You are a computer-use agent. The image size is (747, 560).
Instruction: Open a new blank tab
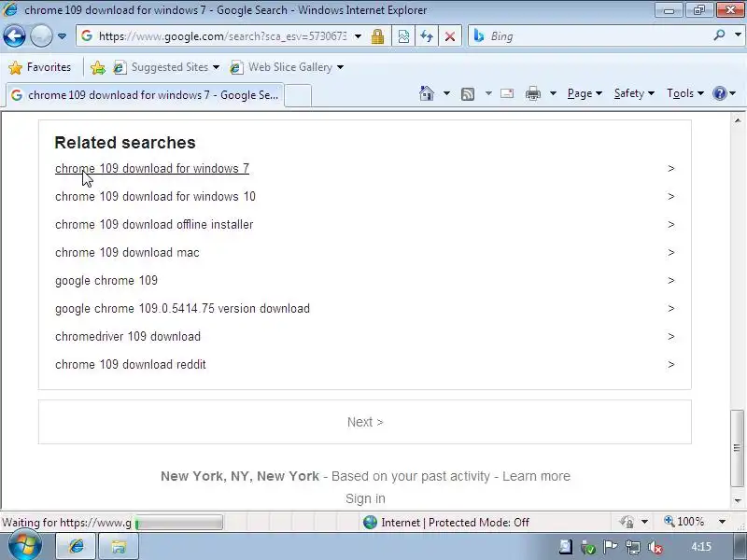(298, 95)
